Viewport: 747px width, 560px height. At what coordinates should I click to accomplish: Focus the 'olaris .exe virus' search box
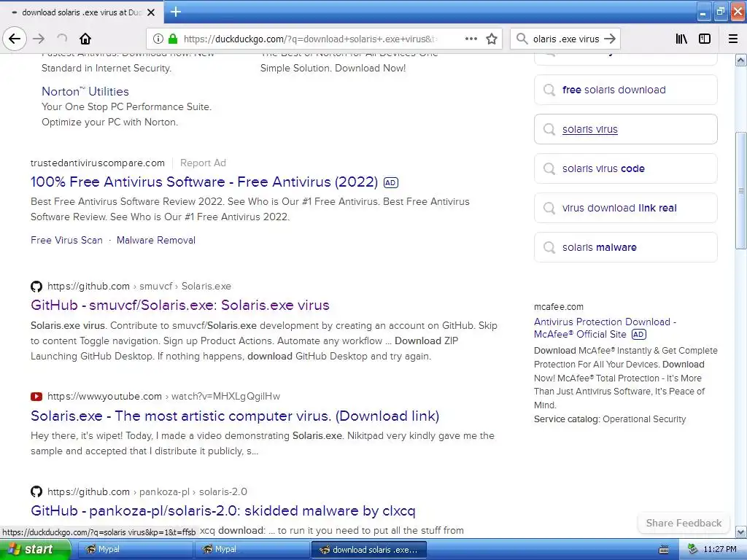pyautogui.click(x=566, y=39)
